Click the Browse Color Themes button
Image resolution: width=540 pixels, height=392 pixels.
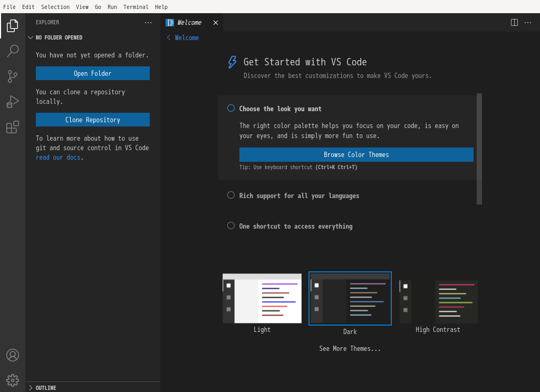(356, 155)
